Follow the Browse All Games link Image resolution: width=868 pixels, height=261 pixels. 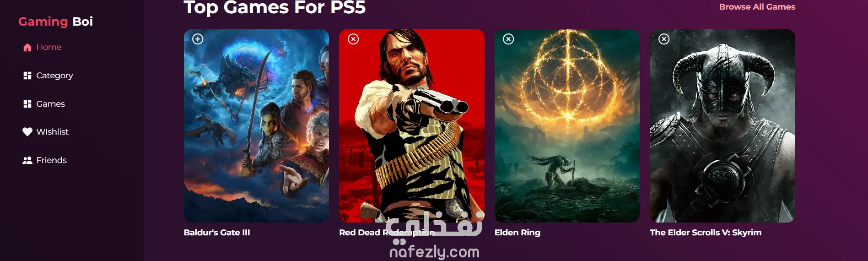(x=757, y=7)
